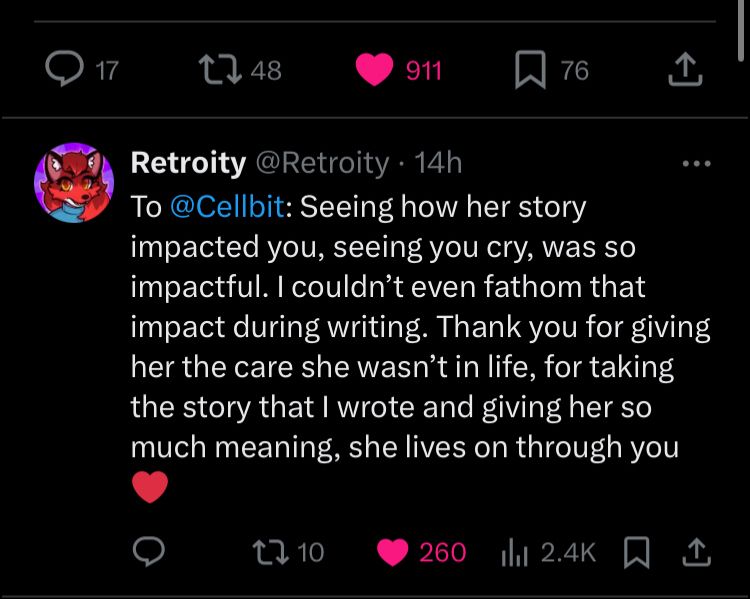Screen dimensions: 750x599
Task: Repost Retroity's post with 10 reposts
Action: (x=269, y=551)
